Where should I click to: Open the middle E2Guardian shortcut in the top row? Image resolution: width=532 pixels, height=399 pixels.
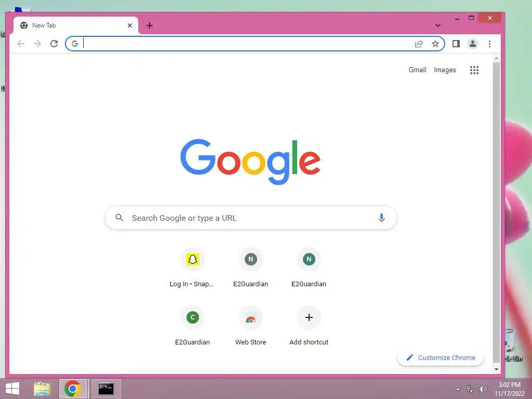251,268
